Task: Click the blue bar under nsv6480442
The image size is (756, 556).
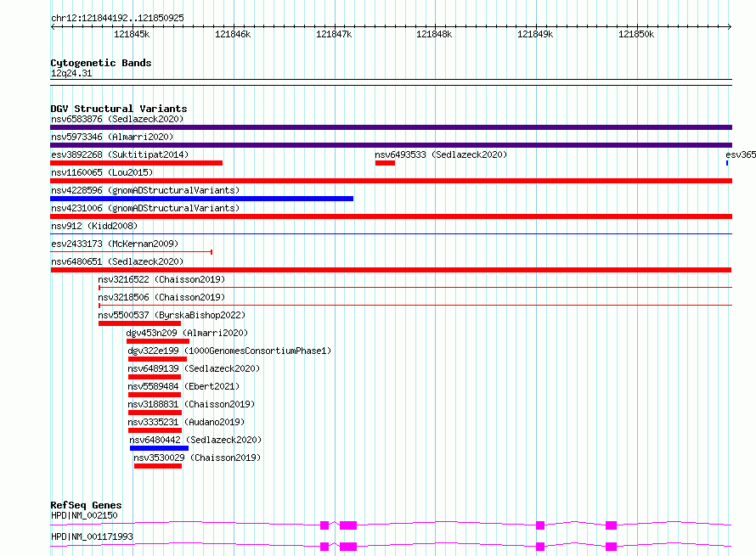Action: pyautogui.click(x=160, y=448)
